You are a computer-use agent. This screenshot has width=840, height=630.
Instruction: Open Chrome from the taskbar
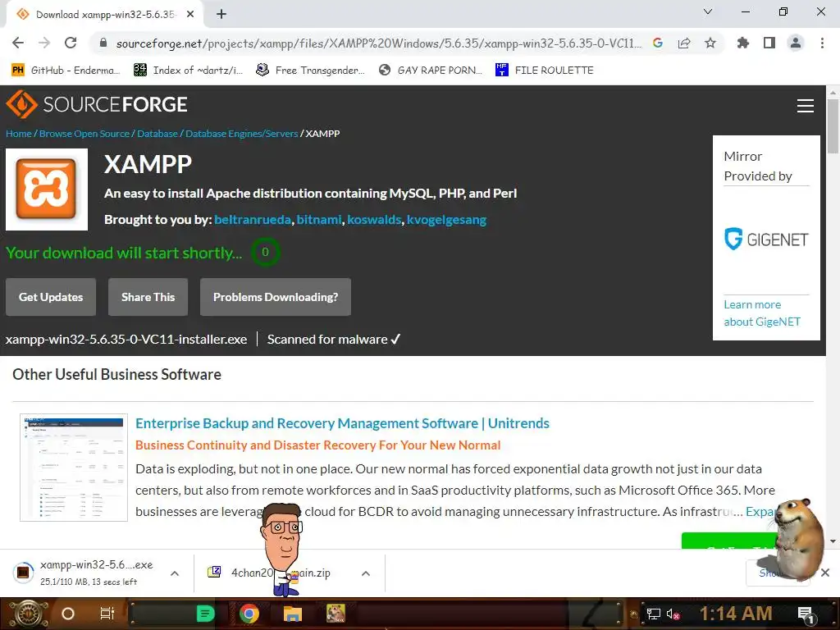[x=249, y=614]
